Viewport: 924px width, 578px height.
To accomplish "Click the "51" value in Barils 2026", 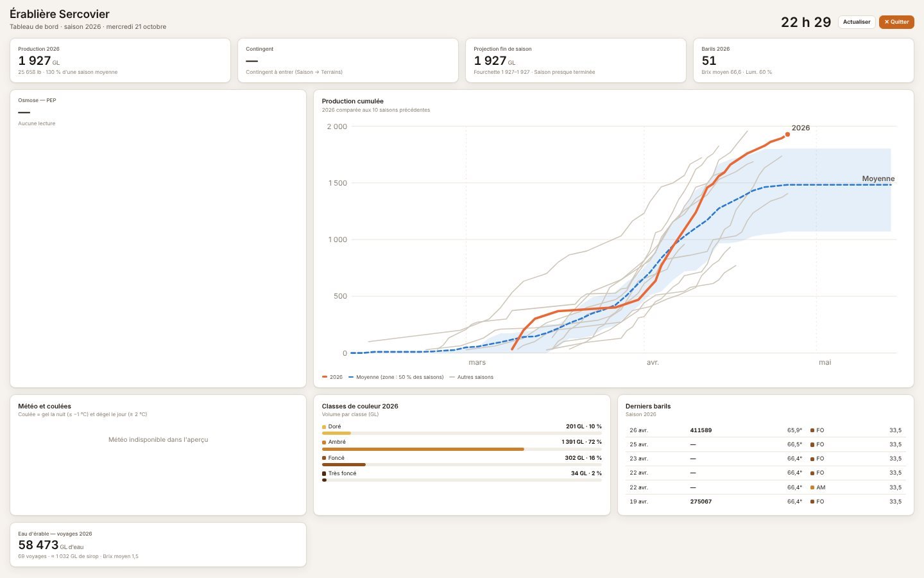I will coord(709,61).
